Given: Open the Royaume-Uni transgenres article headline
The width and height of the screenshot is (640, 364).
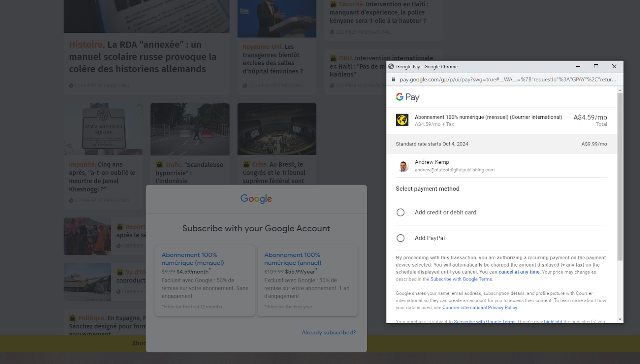Looking at the screenshot, I should [272, 59].
